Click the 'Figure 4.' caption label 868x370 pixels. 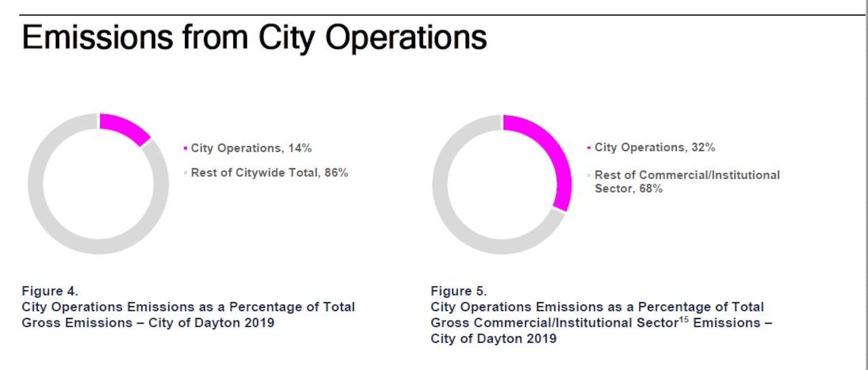(50, 291)
